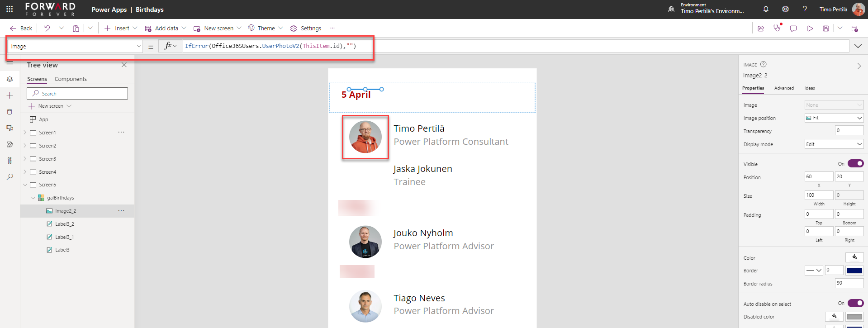Click the Back button
This screenshot has height=328, width=868.
click(x=21, y=28)
